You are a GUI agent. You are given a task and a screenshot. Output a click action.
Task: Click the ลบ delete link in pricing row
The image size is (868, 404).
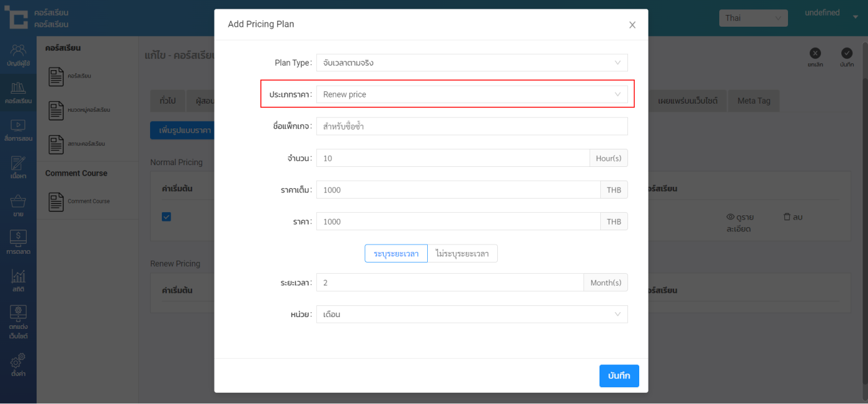point(792,217)
